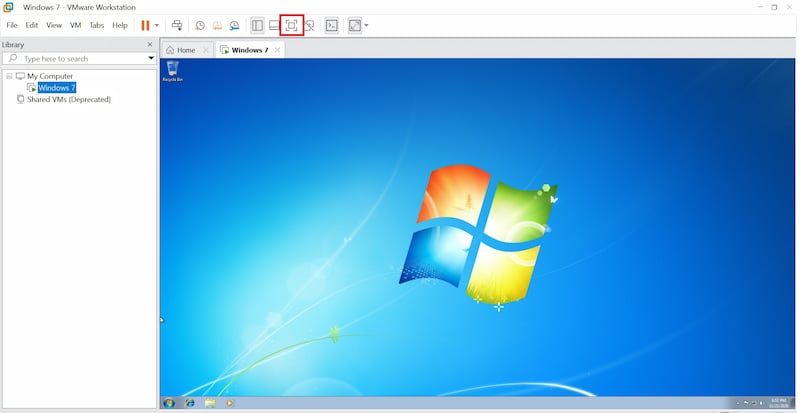Click the library search field
Image resolution: width=800 pixels, height=413 pixels.
75,58
